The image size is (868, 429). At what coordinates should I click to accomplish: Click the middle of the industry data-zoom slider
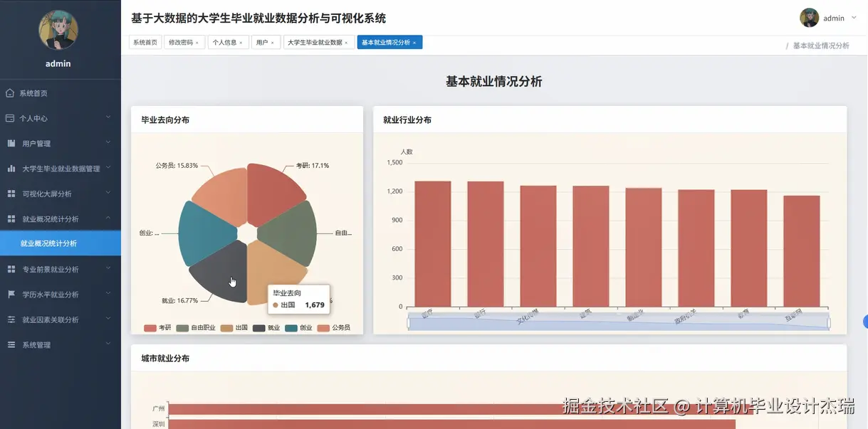tap(619, 323)
